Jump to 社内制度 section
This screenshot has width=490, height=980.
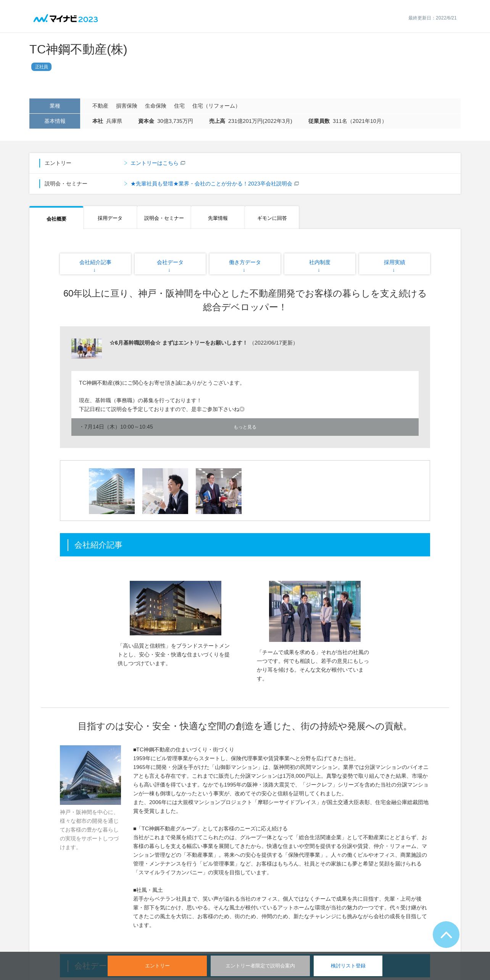[x=320, y=264]
